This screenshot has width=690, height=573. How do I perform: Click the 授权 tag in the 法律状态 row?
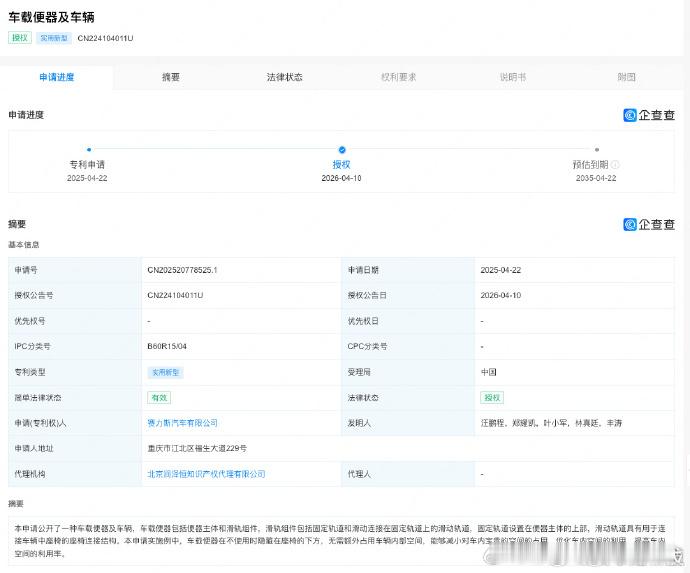click(x=491, y=397)
